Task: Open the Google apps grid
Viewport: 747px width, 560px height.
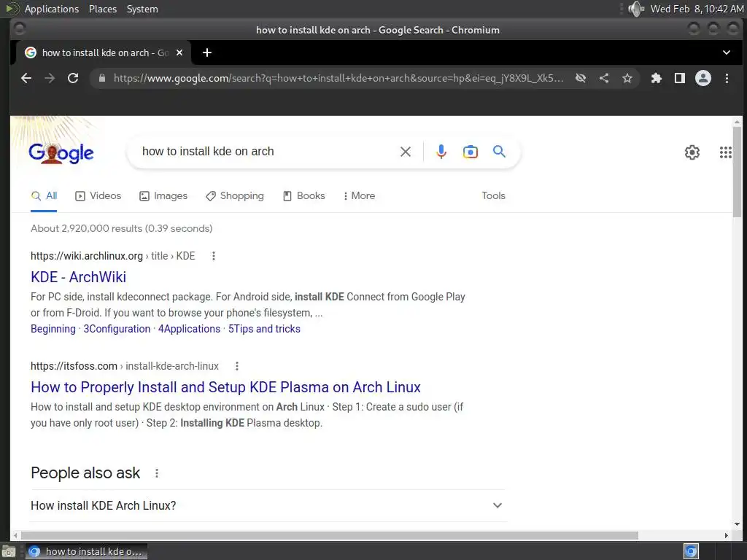Action: coord(726,152)
